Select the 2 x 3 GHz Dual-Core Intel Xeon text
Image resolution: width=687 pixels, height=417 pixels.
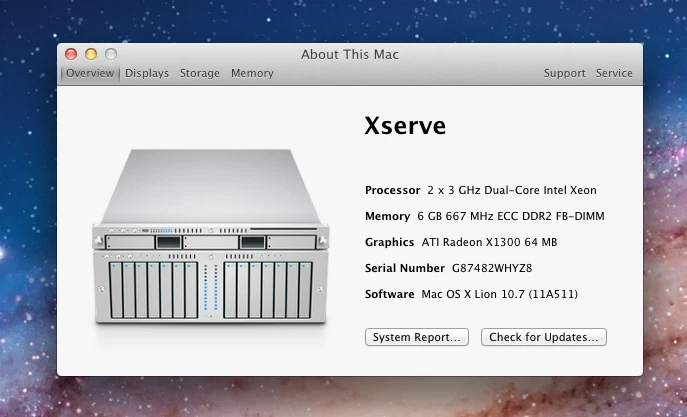coord(512,190)
